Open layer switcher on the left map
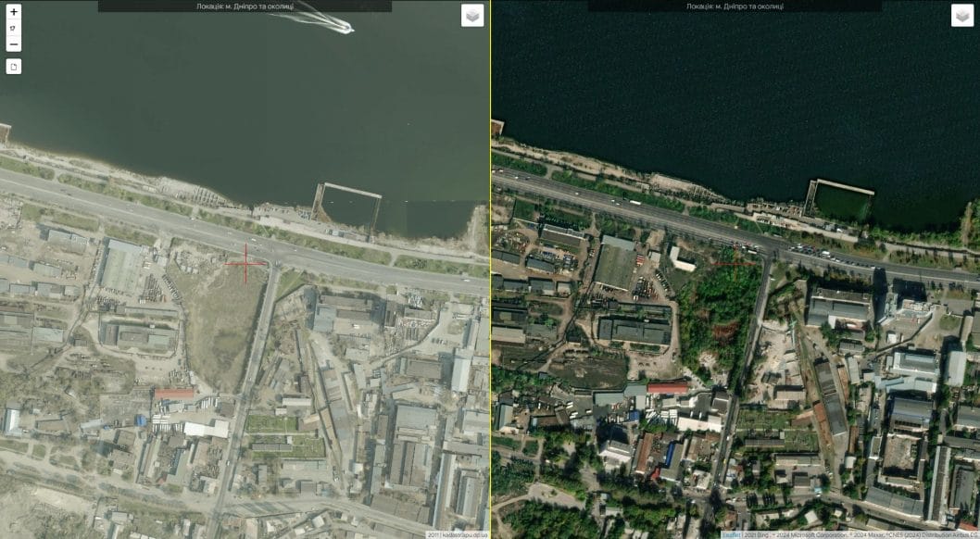 coord(472,16)
